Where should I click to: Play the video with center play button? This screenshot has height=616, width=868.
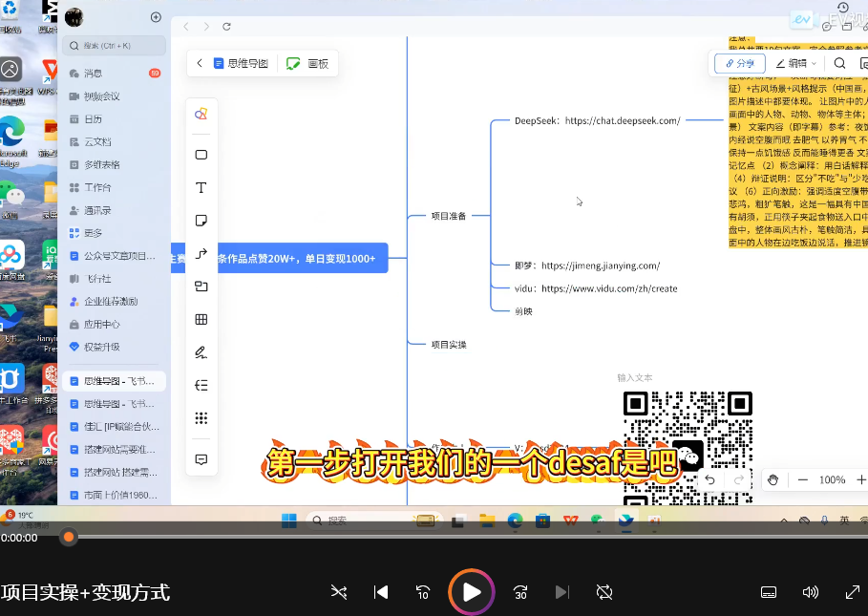pyautogui.click(x=471, y=592)
